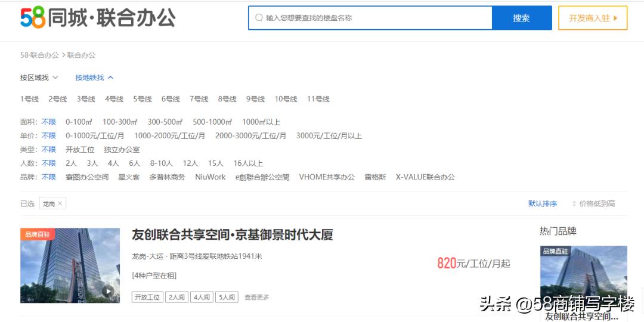Select metro 2号线
The width and height of the screenshot is (644, 322).
click(x=57, y=99)
